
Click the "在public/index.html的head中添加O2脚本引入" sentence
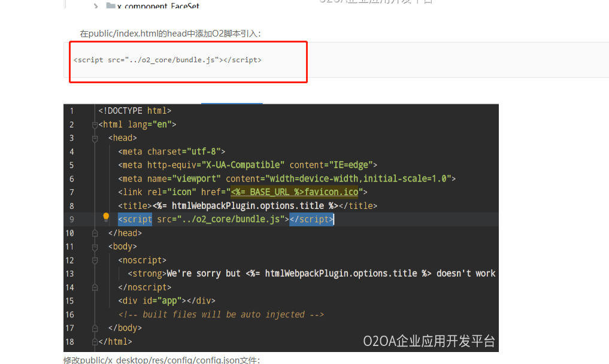pyautogui.click(x=170, y=34)
